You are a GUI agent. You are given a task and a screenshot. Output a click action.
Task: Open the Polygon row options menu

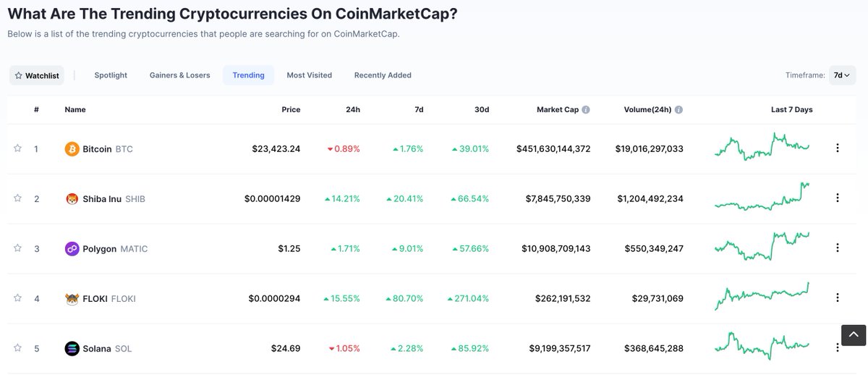pyautogui.click(x=838, y=248)
